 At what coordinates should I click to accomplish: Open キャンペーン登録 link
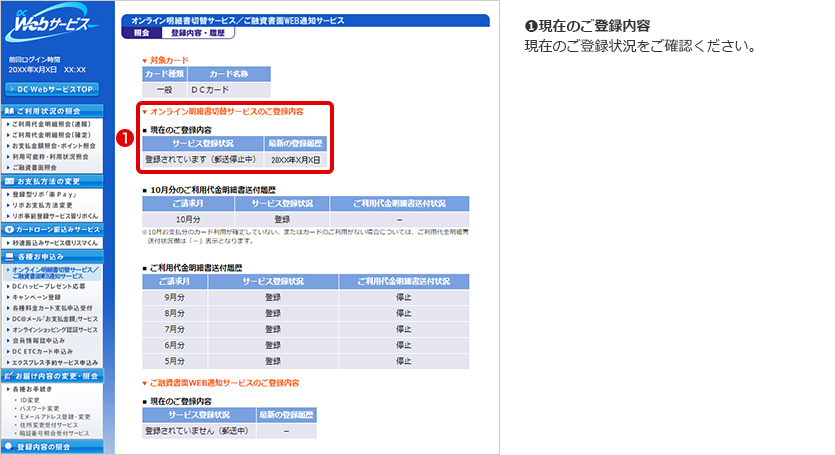pos(40,297)
